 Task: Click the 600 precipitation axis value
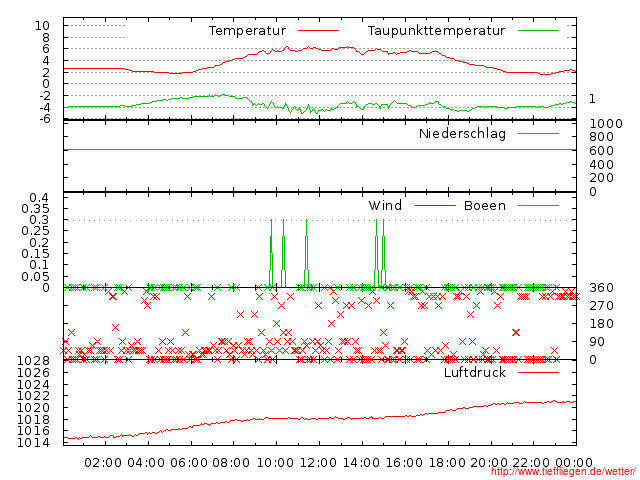(601, 151)
